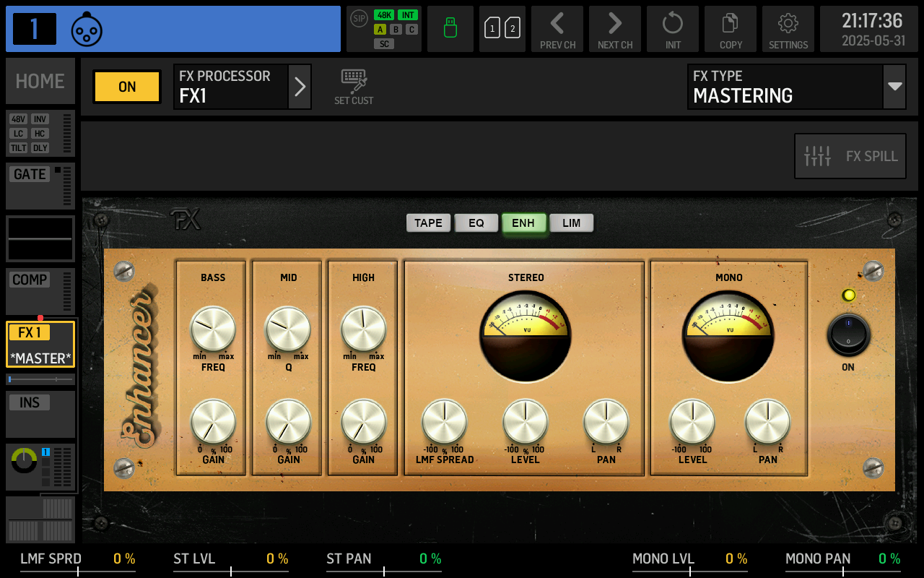Switch to the LIM tab
The image size is (924, 578).
(571, 223)
